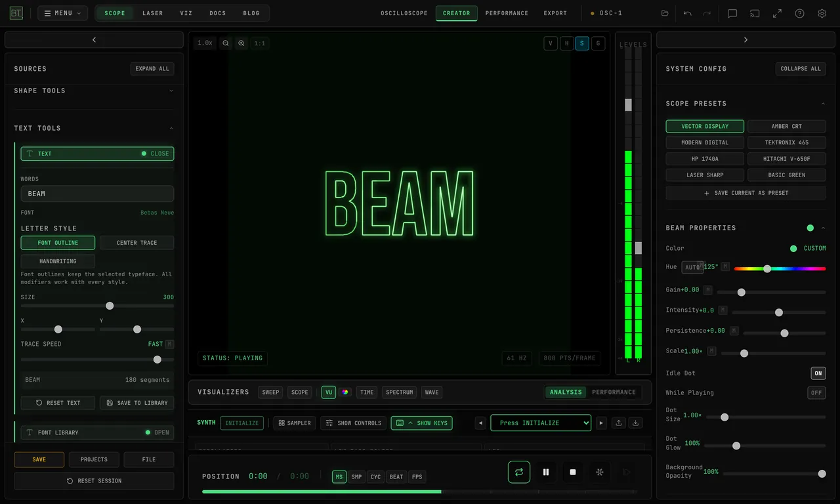Toggle the G display mode button
Viewport: 840px width, 504px height.
(598, 43)
